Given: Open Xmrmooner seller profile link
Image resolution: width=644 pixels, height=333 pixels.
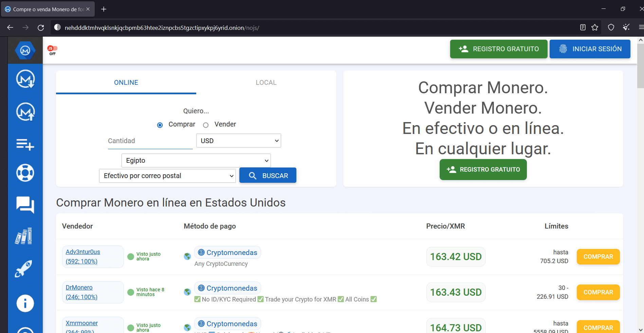Looking at the screenshot, I should tap(81, 327).
